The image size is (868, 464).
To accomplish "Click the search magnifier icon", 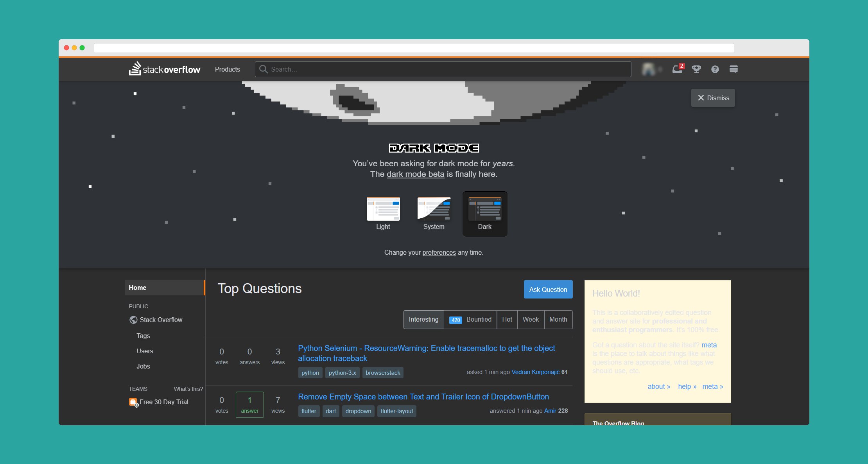I will 264,69.
